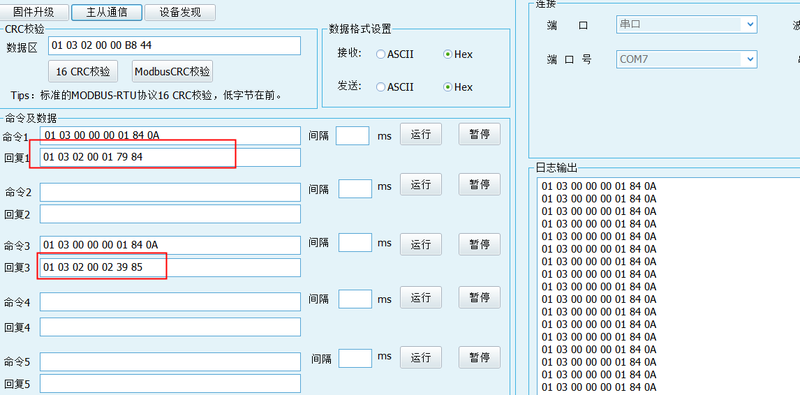
Task: Click the 命令2 input field
Action: [x=170, y=192]
